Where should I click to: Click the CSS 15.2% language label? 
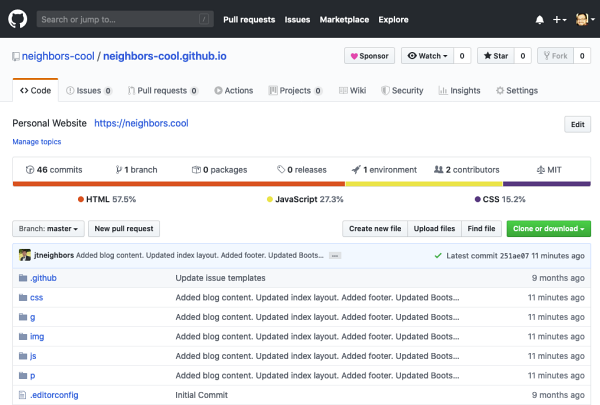coord(500,199)
